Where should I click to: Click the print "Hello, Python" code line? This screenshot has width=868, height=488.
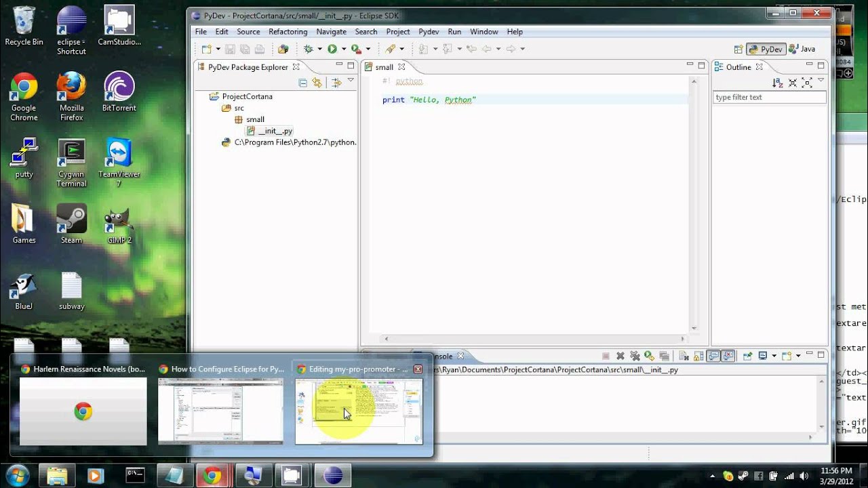point(429,100)
